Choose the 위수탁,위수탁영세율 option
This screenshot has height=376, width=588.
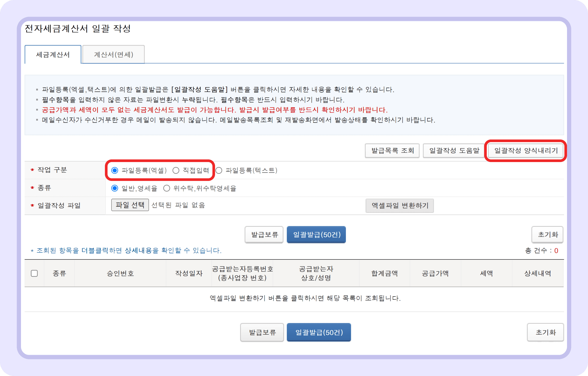pos(167,188)
